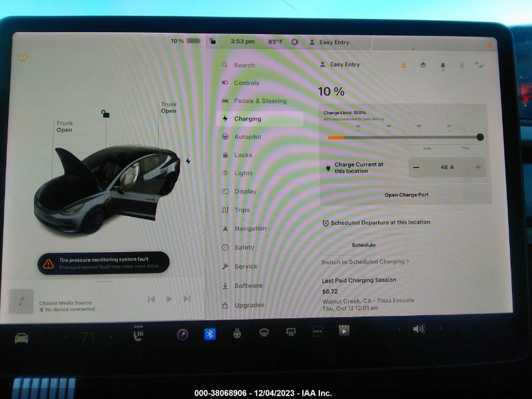The image size is (532, 399).
Task: Toggle front windshield defrost icon
Action: (x=264, y=333)
